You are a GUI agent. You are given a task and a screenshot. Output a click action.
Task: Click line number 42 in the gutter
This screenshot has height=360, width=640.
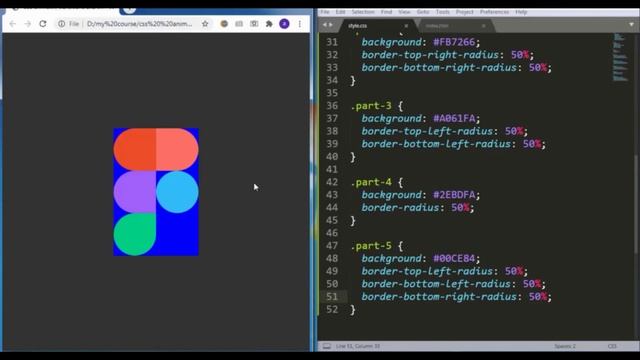(x=332, y=182)
